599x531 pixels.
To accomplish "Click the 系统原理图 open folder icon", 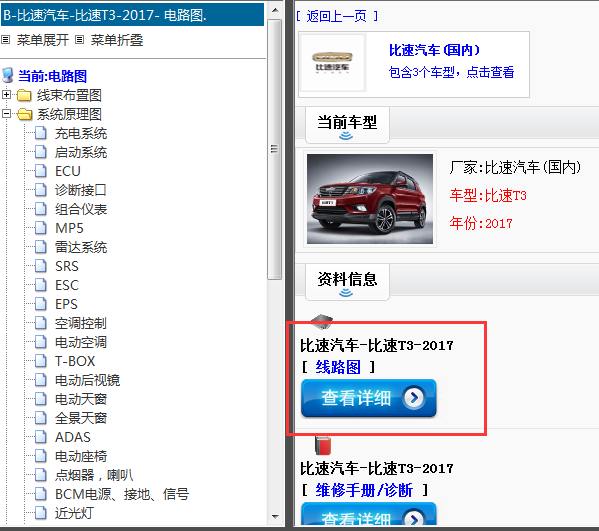I will [24, 114].
